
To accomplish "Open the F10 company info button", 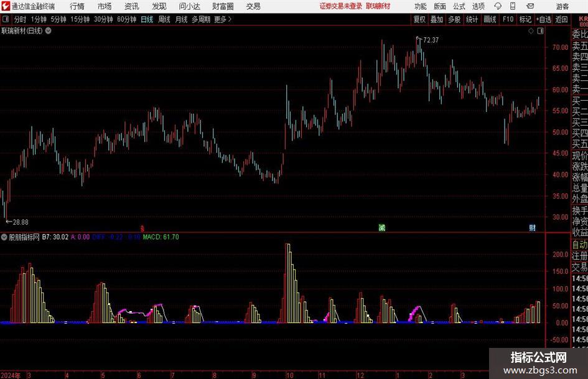I will coord(508,19).
